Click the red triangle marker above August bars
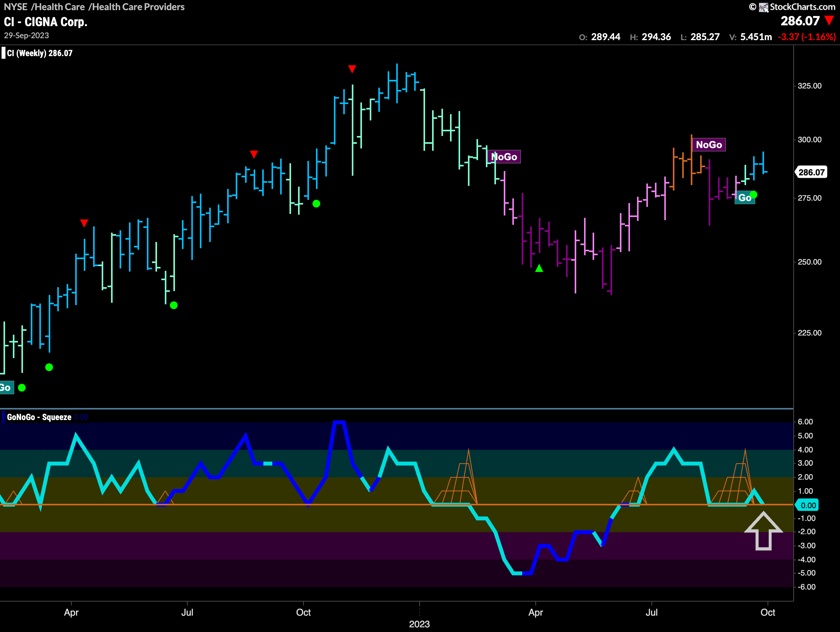The image size is (840, 632). click(254, 155)
